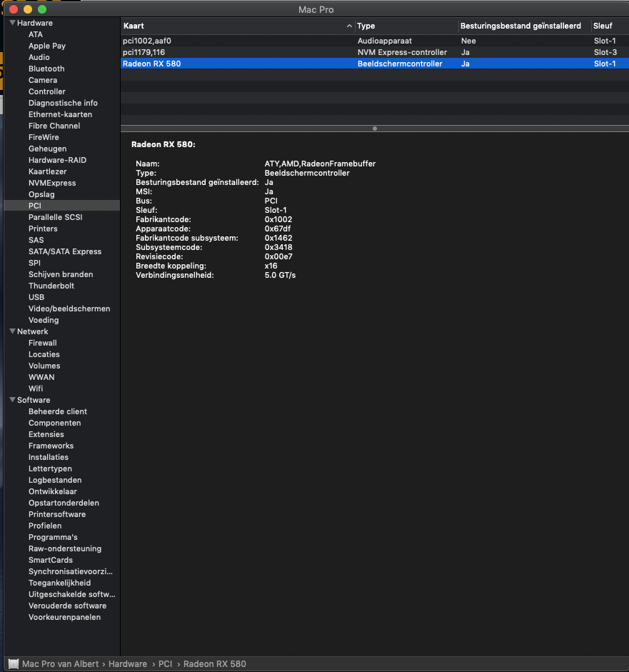Select FireWire in the sidebar
This screenshot has height=672, width=629.
point(44,137)
